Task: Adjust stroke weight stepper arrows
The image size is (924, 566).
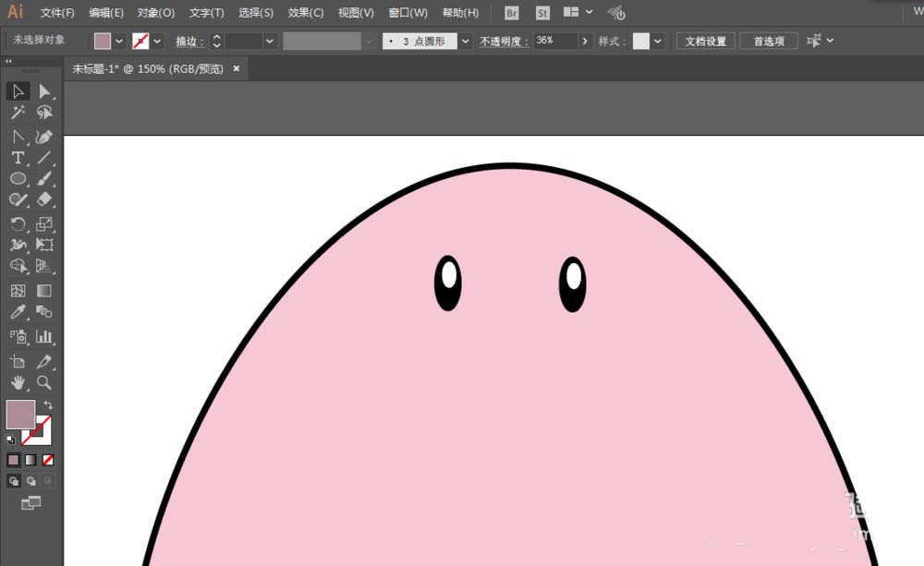Action: (x=216, y=41)
